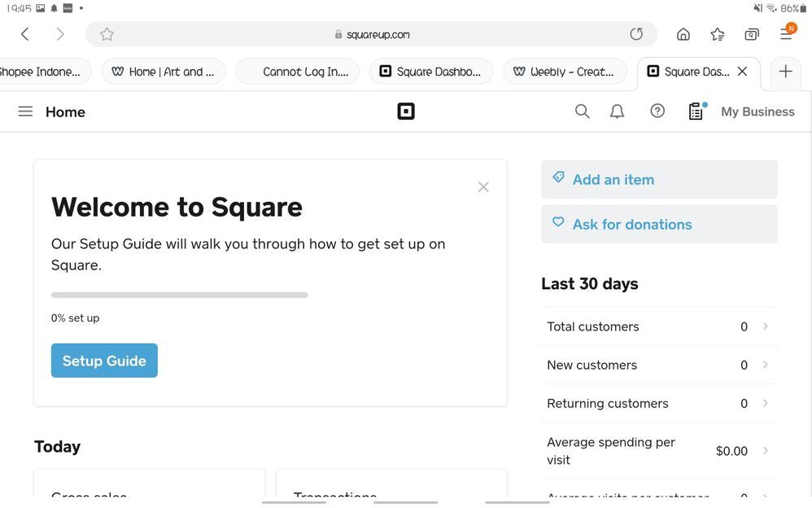The image size is (812, 508).
Task: Expand the New customers row chevron
Action: click(766, 365)
